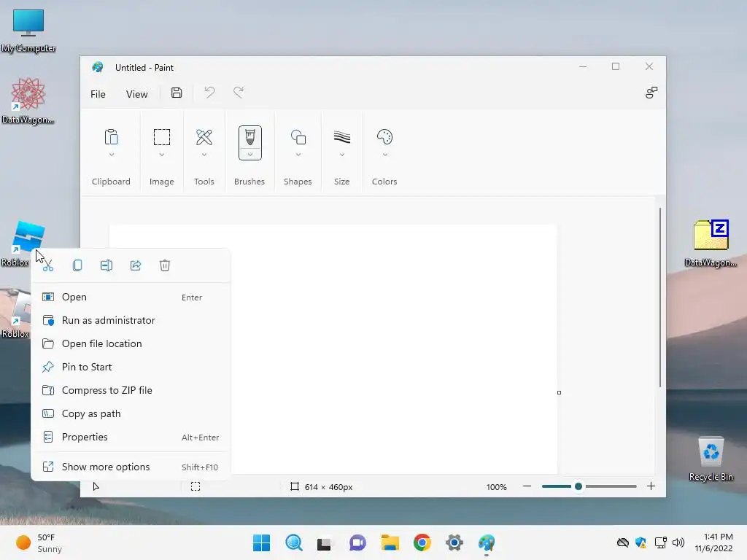
Task: Click the 100% zoom level text
Action: 496,487
